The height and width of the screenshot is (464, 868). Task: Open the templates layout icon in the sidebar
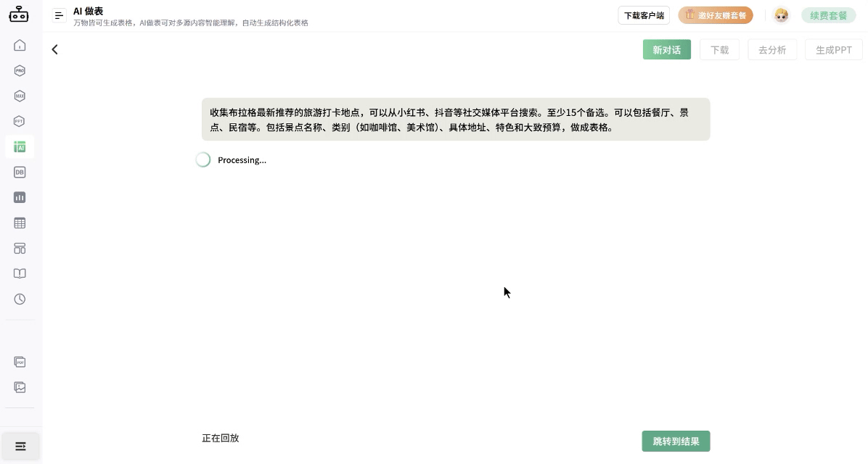coord(19,248)
